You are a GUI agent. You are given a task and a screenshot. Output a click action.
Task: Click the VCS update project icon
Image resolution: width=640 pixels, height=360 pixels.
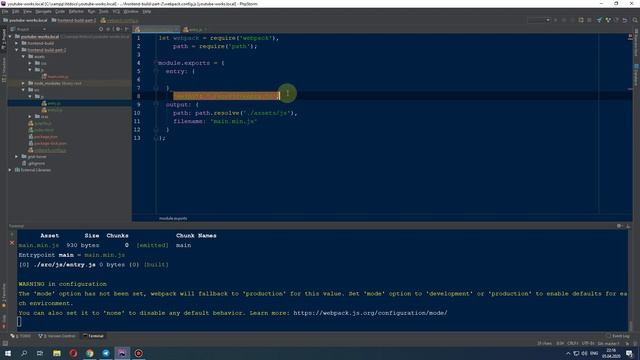click(599, 20)
